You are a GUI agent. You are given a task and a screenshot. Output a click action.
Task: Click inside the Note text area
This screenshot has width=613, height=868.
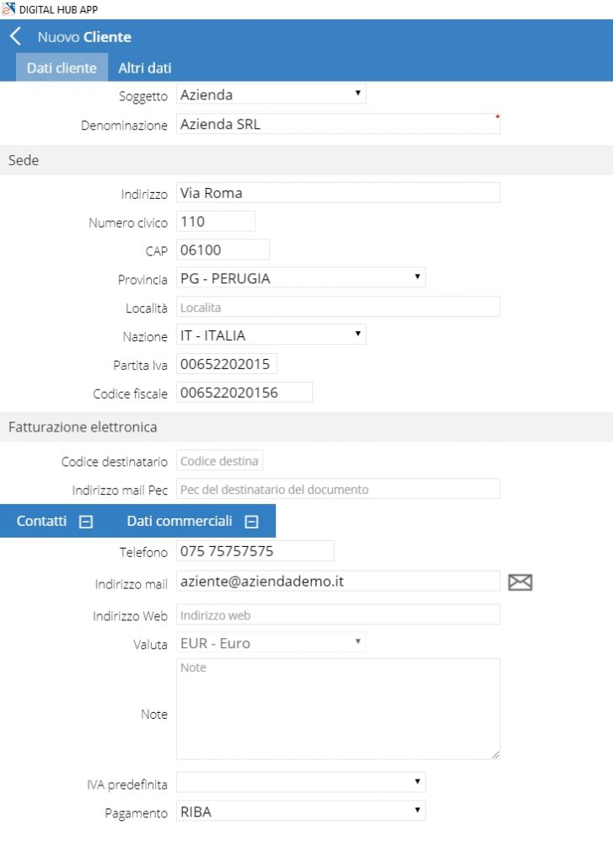[x=338, y=709]
